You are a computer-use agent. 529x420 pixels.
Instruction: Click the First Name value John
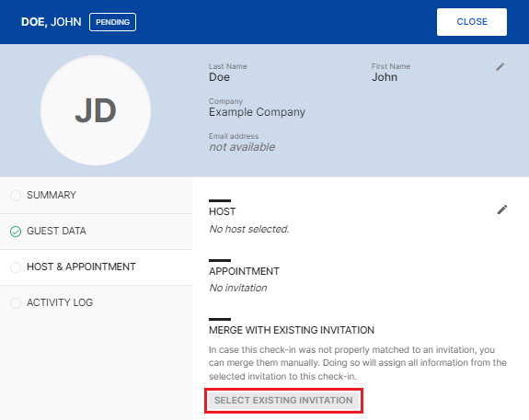pos(385,77)
